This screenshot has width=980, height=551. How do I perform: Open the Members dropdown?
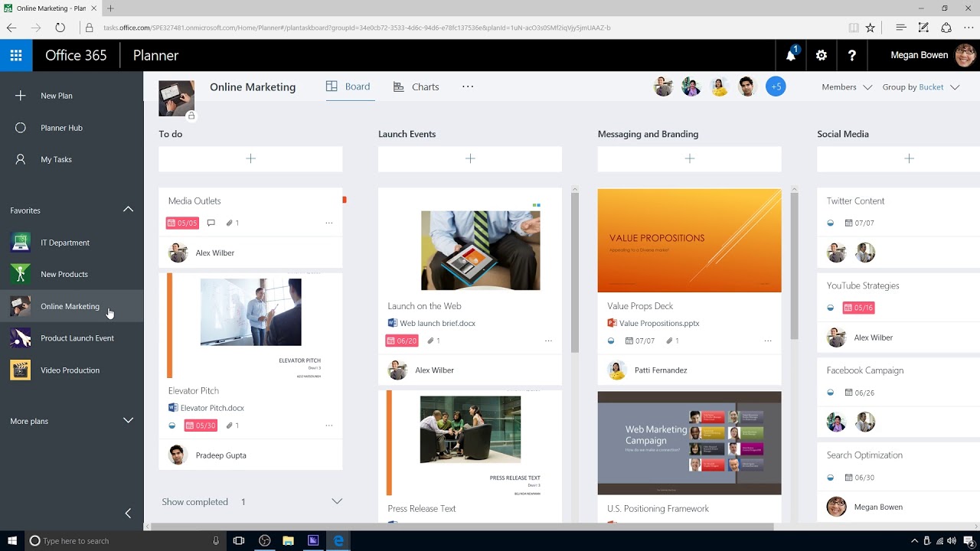[847, 87]
